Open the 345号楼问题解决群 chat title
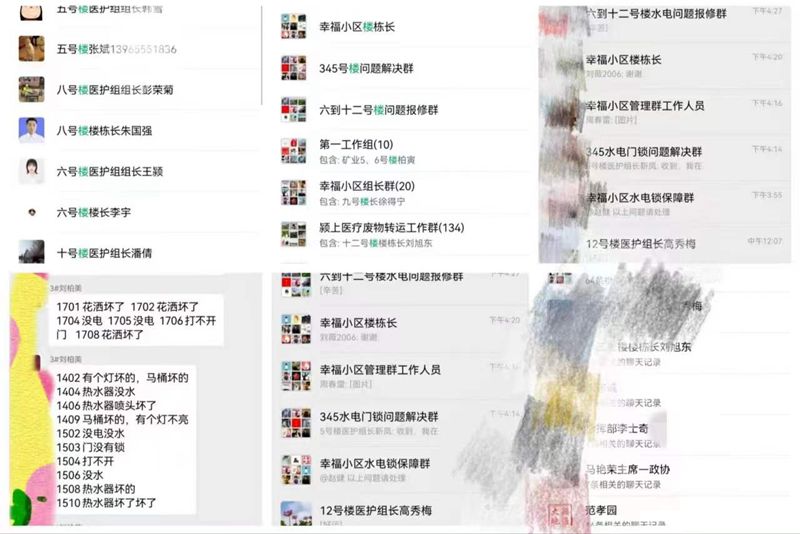 point(366,68)
